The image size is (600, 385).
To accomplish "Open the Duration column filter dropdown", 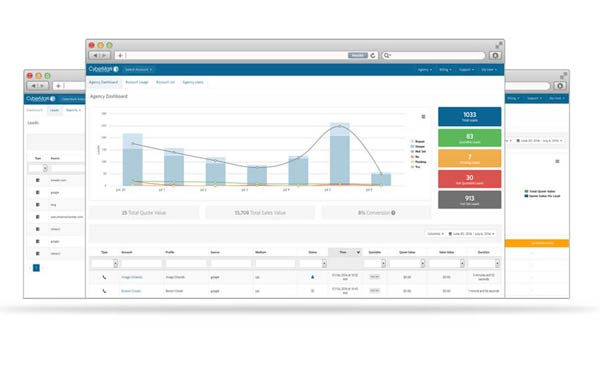I will pyautogui.click(x=484, y=263).
